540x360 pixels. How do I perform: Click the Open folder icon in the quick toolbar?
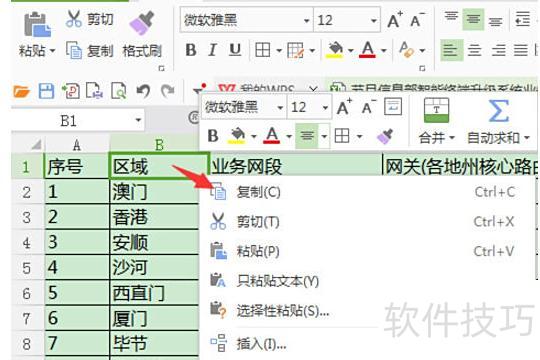(21, 91)
